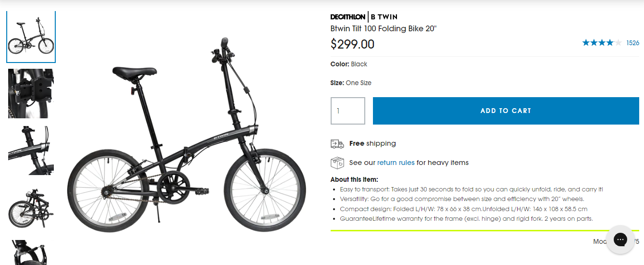
Task: Select the partially visible bottom thumbnail
Action: pyautogui.click(x=31, y=252)
